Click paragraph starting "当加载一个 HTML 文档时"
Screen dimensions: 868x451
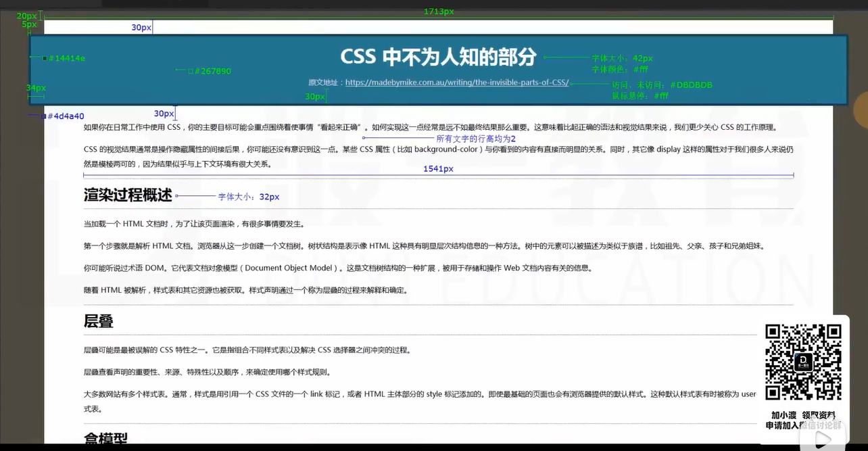click(x=194, y=224)
